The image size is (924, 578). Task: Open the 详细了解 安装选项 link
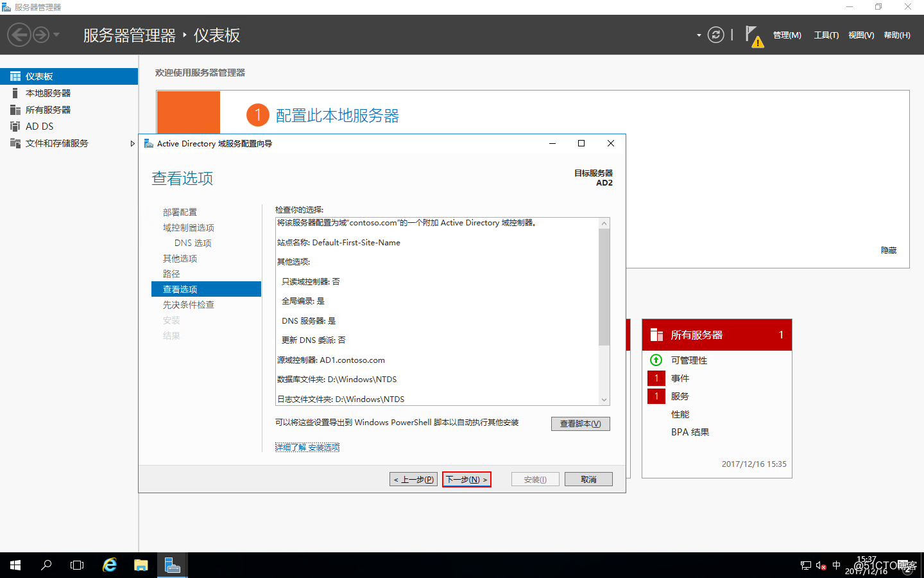click(307, 447)
